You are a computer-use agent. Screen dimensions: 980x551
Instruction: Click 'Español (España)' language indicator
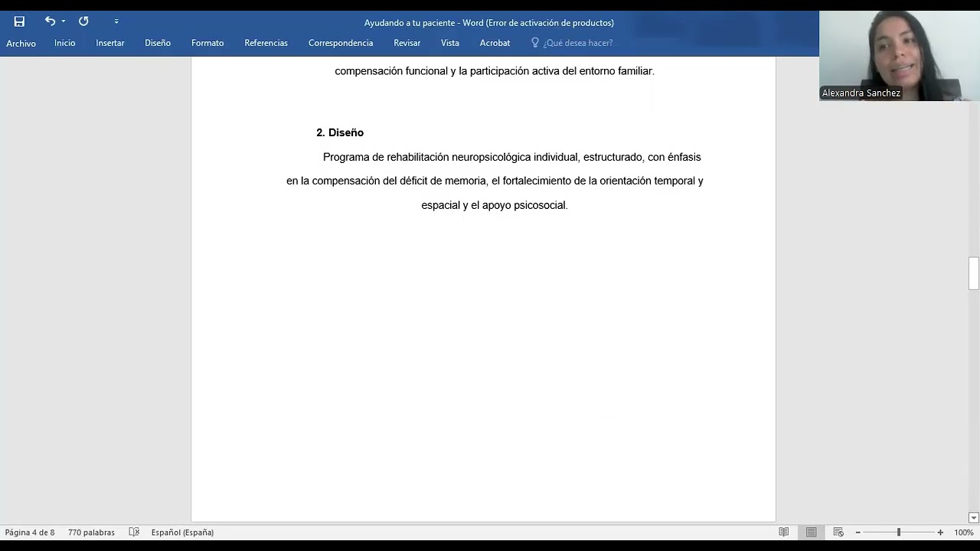[182, 533]
